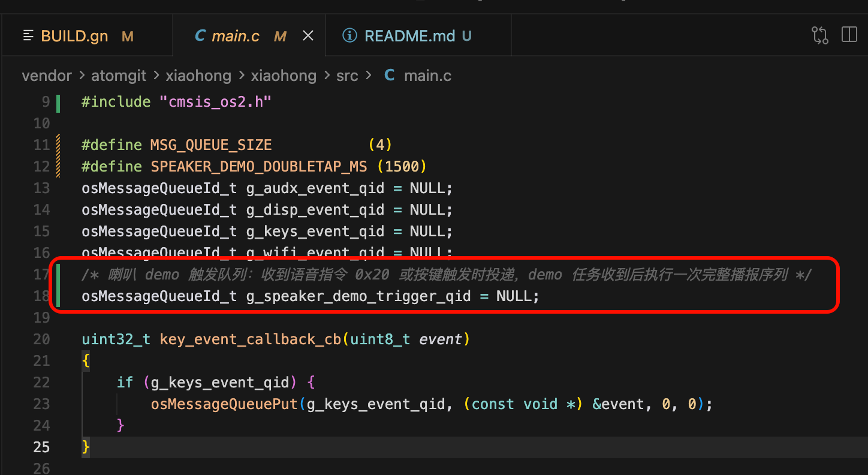Click the BUILD.gn tab file icon
The width and height of the screenshot is (868, 475).
tap(28, 36)
